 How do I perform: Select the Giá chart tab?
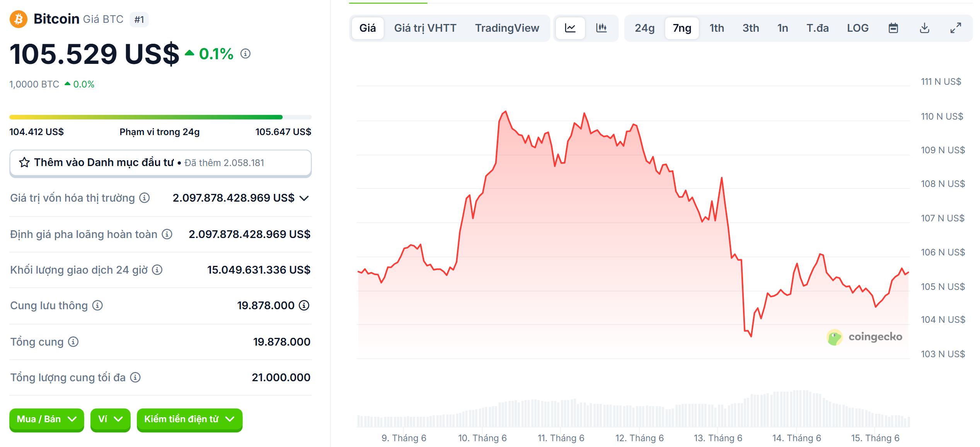(368, 28)
